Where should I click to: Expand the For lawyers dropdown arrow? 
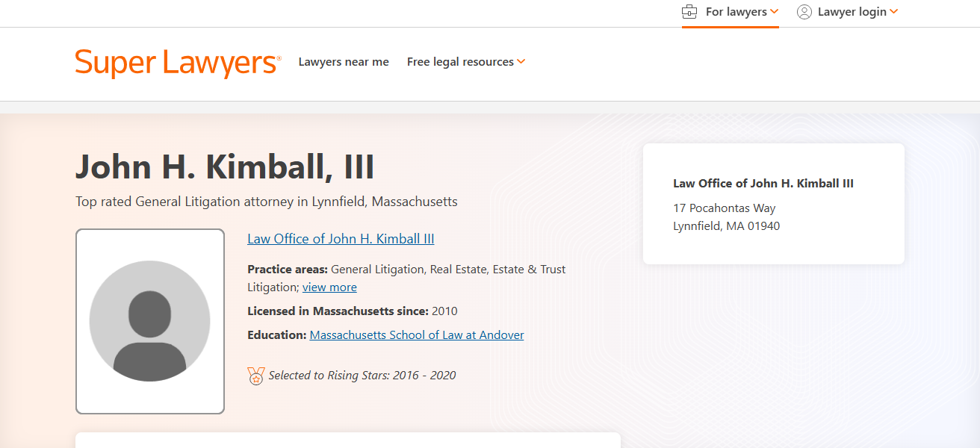(775, 12)
